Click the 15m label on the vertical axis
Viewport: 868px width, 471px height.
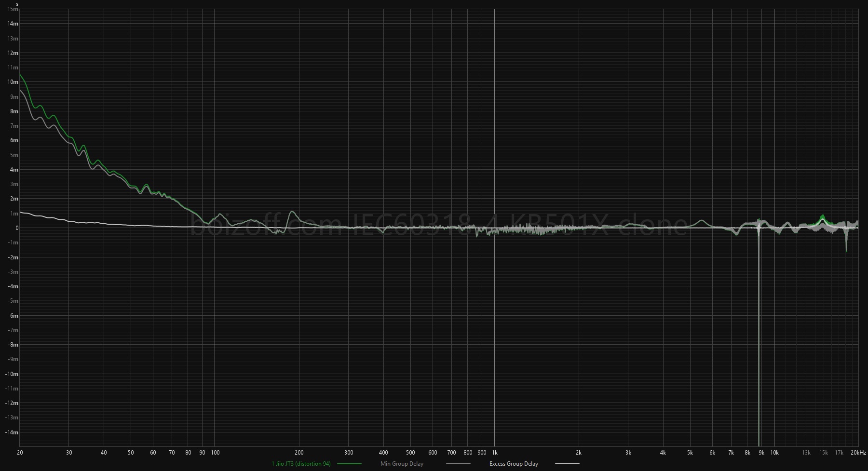tap(13, 10)
